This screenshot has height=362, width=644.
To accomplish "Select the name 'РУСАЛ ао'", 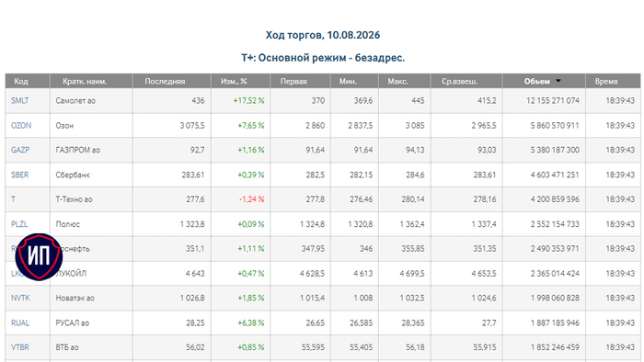I will point(73,322).
